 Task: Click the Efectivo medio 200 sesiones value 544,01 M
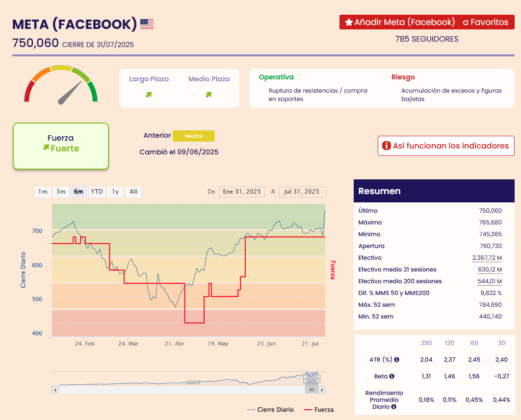(490, 281)
